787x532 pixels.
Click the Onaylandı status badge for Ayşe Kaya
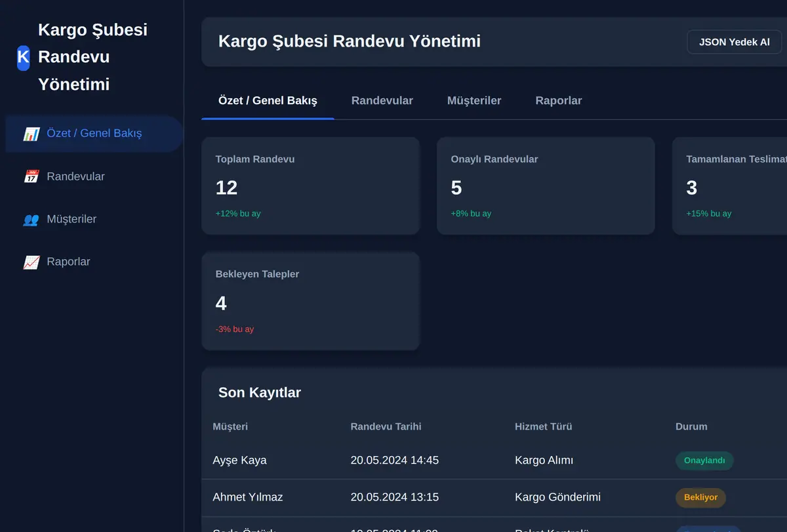(x=704, y=460)
